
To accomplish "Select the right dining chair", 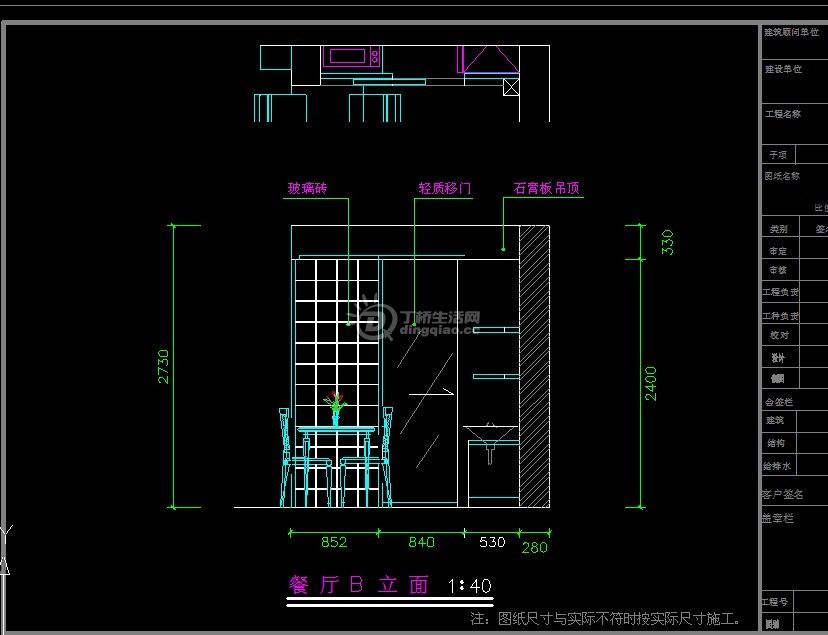I will coord(368,462).
